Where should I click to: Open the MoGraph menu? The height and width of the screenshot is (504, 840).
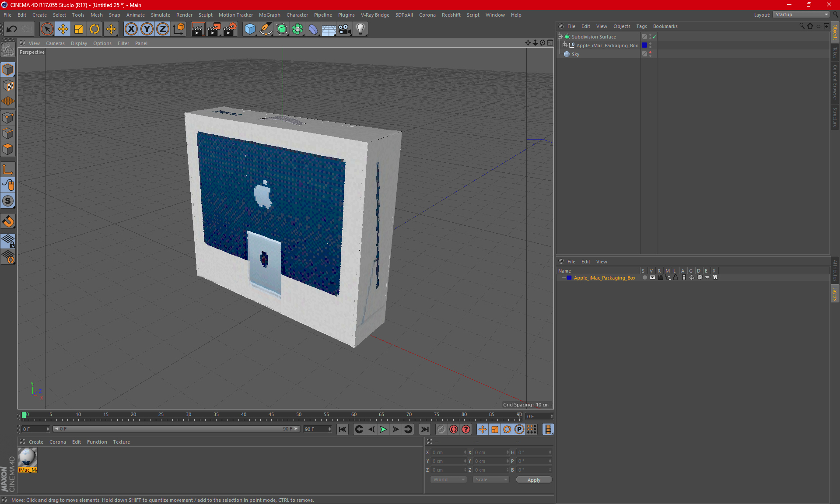(269, 15)
